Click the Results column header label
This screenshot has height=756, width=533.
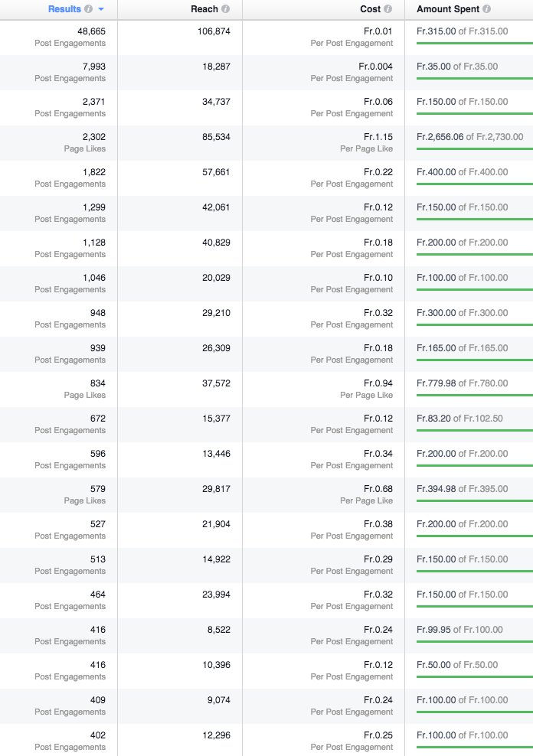click(64, 9)
